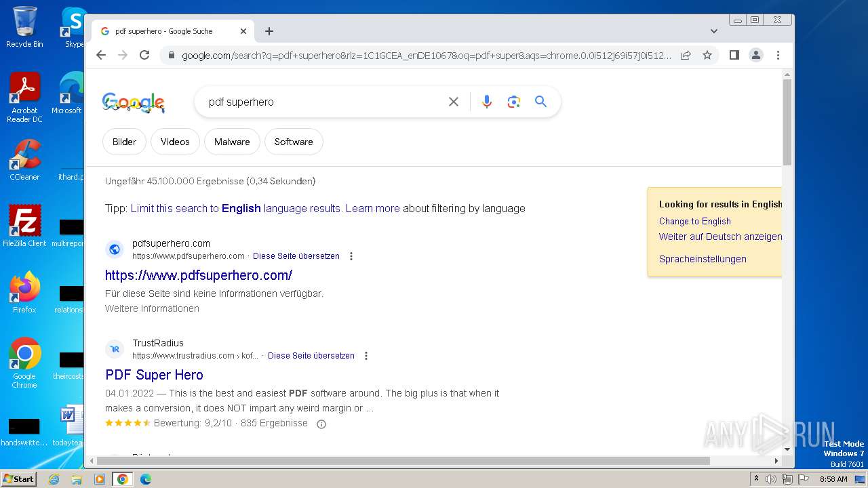
Task: Search by image with Google Lens
Action: pos(514,102)
